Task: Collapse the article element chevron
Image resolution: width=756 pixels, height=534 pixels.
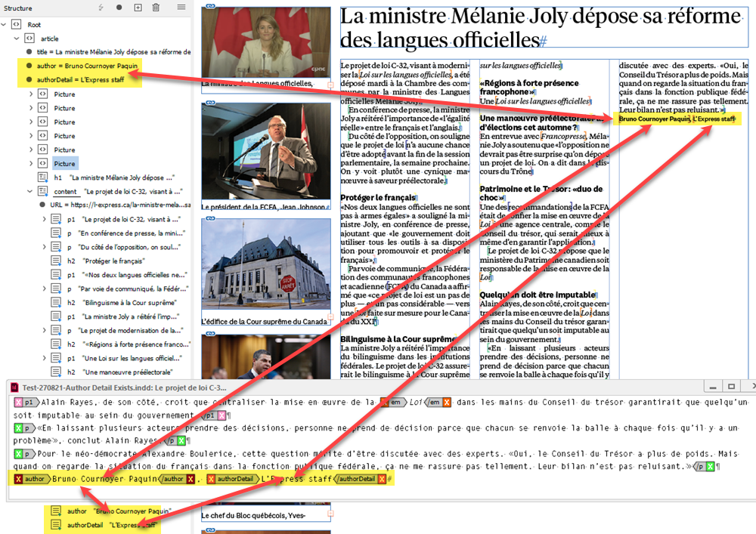Action: pyautogui.click(x=17, y=38)
